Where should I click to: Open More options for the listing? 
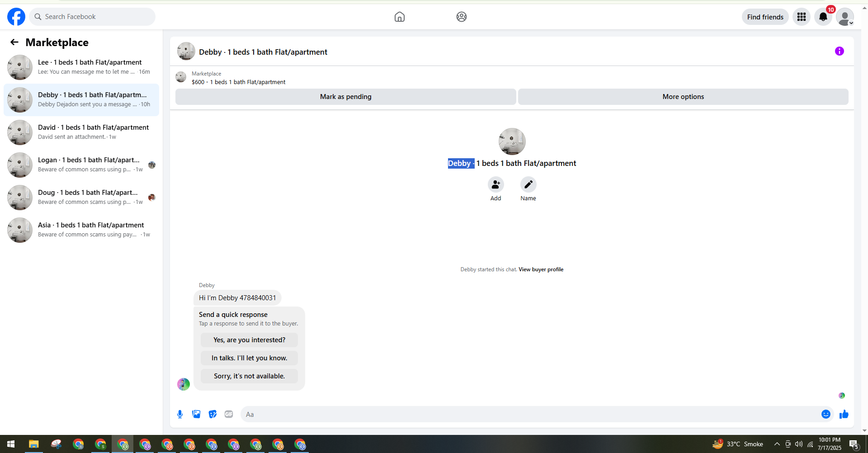pyautogui.click(x=683, y=97)
